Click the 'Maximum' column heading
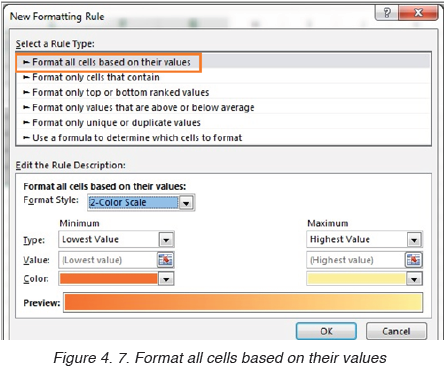 [x=328, y=223]
